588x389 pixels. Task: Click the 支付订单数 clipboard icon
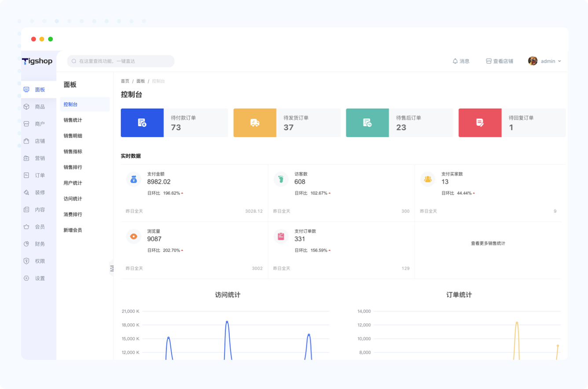[x=281, y=236]
